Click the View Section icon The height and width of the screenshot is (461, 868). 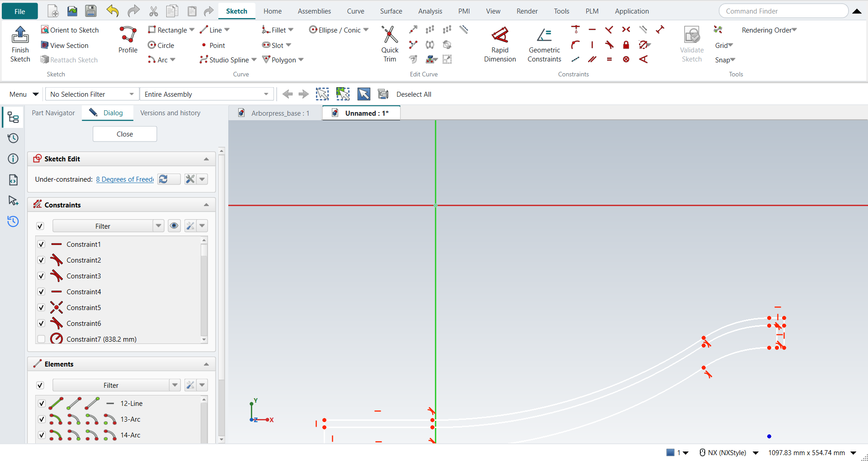(x=45, y=45)
